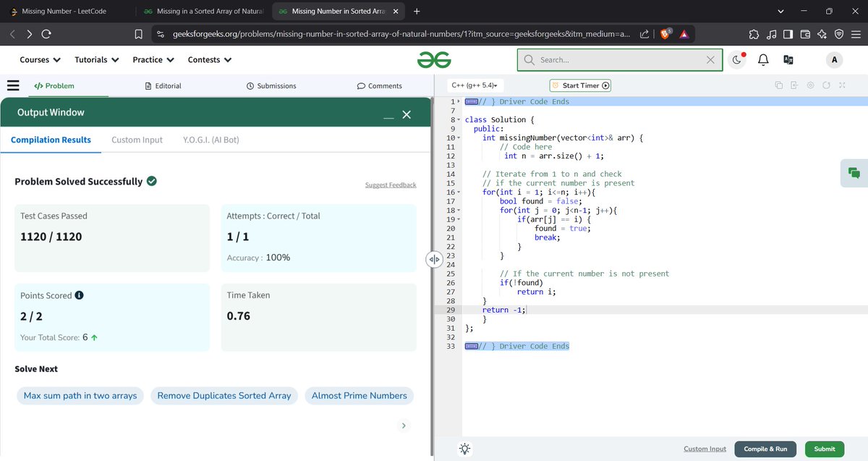Open the Contests dropdown menu

[210, 60]
